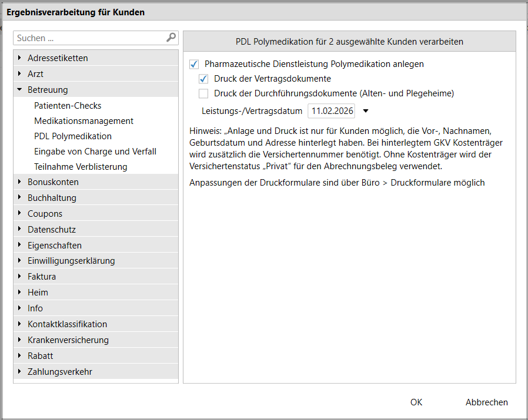Check Druck der Durchführungsdokumente option
The height and width of the screenshot is (420, 528).
[x=204, y=93]
